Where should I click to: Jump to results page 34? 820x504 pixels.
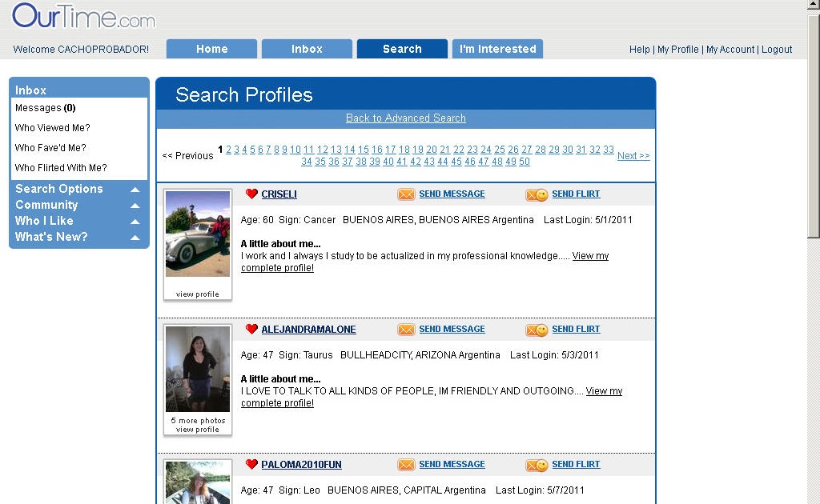307,162
